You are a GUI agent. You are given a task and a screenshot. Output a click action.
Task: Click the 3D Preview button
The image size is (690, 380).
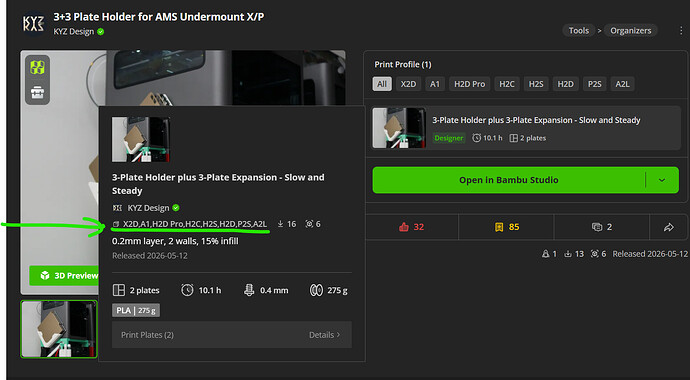64,275
